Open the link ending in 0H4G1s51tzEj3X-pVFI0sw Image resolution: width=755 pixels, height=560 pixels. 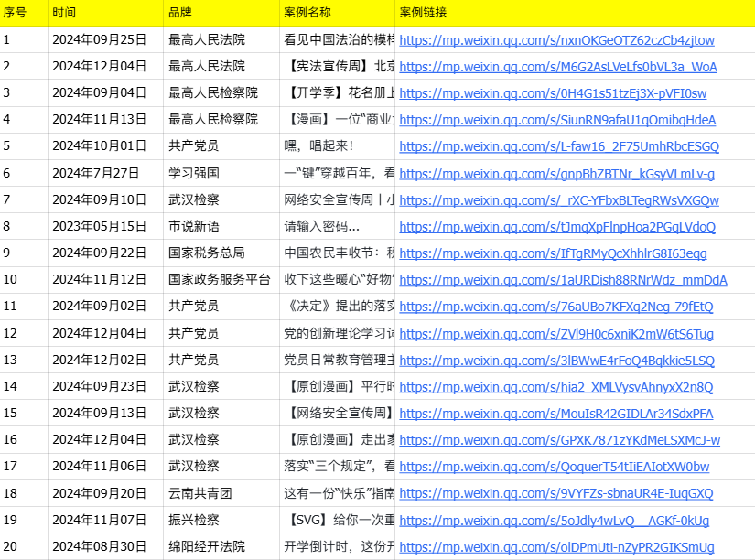553,93
